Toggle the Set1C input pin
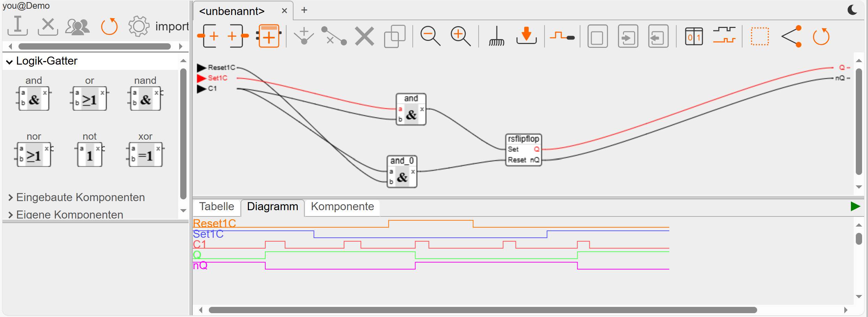This screenshot has width=868, height=317. tap(202, 78)
